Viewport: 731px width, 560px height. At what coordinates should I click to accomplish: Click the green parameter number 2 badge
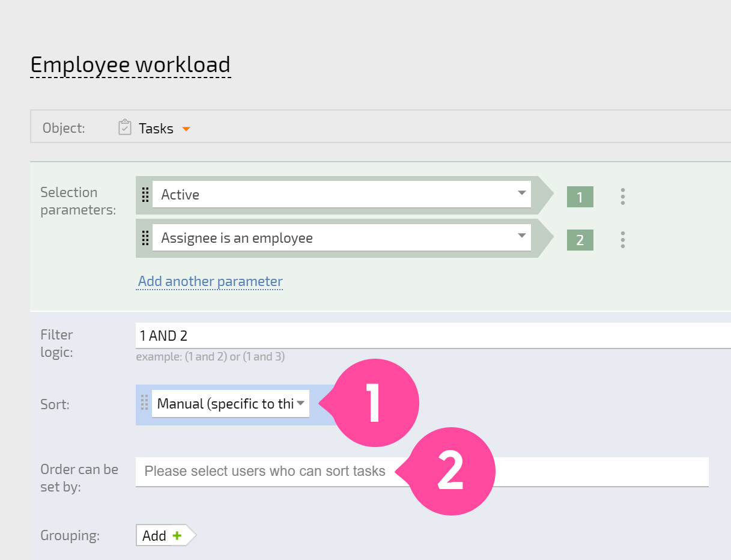(x=580, y=240)
